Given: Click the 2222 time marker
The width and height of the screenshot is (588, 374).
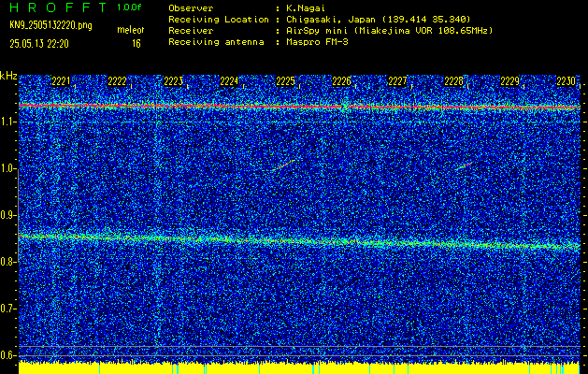Looking at the screenshot, I should pyautogui.click(x=117, y=81).
